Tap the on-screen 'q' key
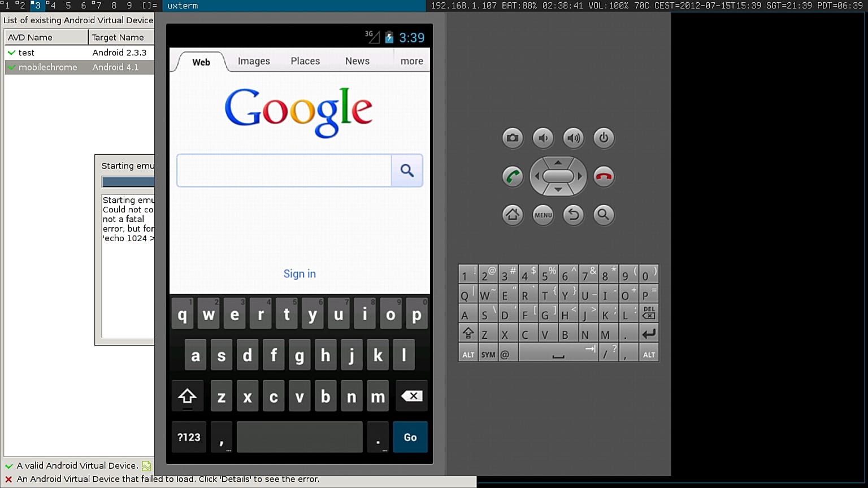This screenshot has height=488, width=868. click(182, 314)
